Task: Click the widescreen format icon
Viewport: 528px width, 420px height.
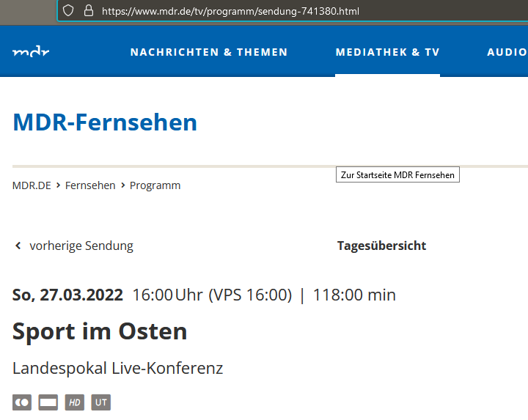Action: click(48, 402)
